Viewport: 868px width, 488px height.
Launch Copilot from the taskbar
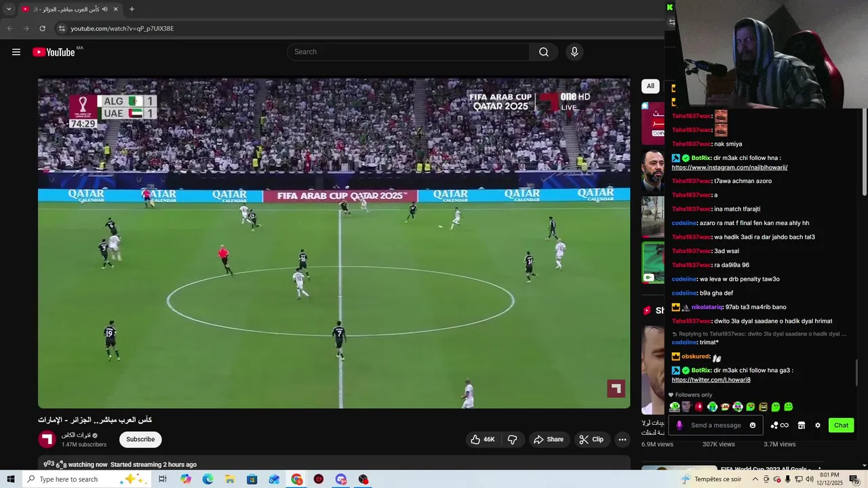pyautogui.click(x=186, y=479)
